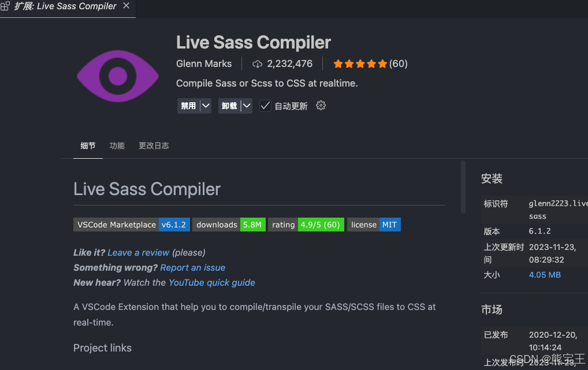Click the readme vertical scrollbar
Image resolution: width=588 pixels, height=370 pixels.
click(463, 187)
